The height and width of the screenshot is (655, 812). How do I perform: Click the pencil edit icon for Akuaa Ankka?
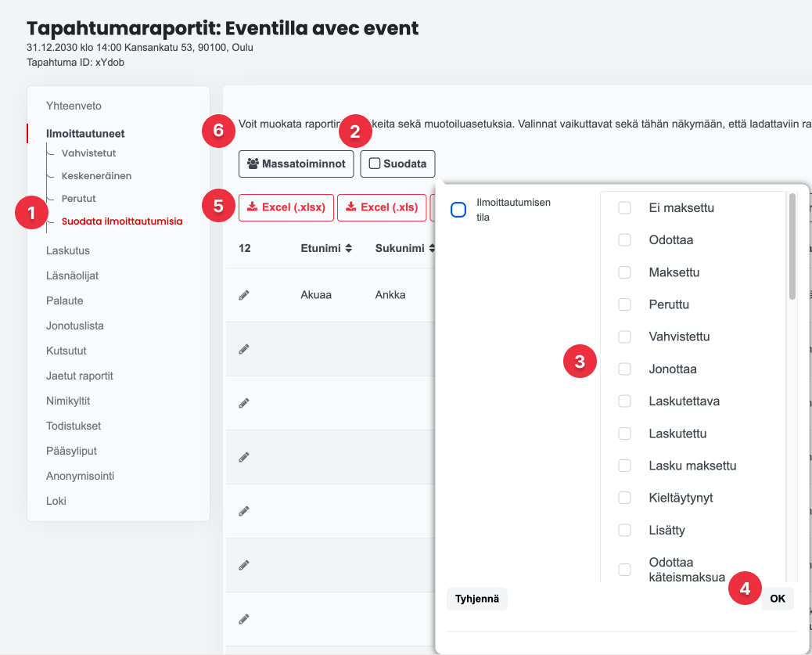(244, 295)
